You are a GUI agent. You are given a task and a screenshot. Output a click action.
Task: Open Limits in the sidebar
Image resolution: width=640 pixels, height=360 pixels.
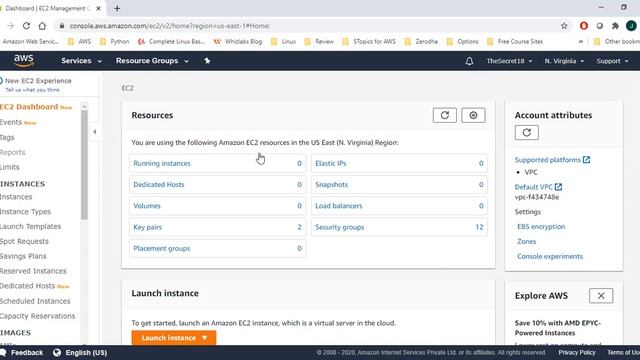pos(10,167)
